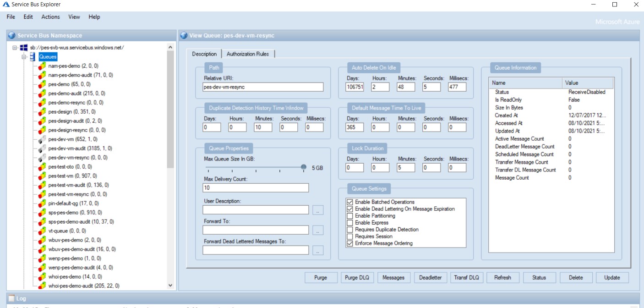Click the pes-demo-audit queue icon

click(x=42, y=93)
